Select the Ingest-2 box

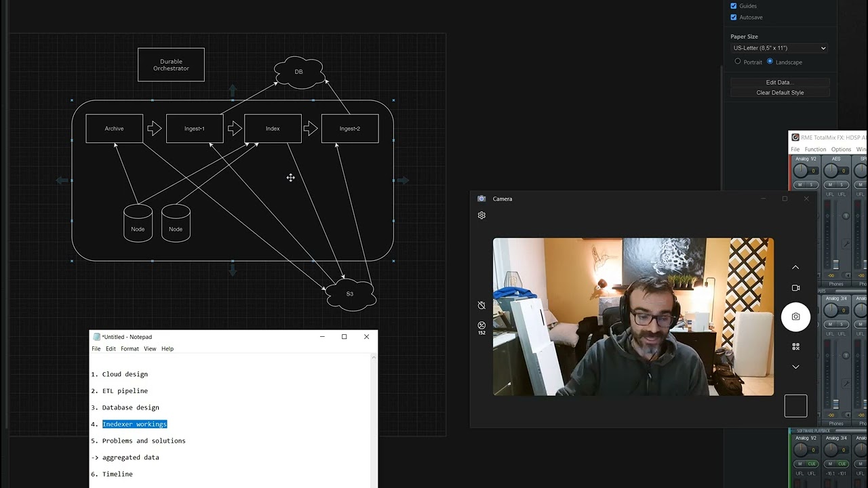pos(350,129)
